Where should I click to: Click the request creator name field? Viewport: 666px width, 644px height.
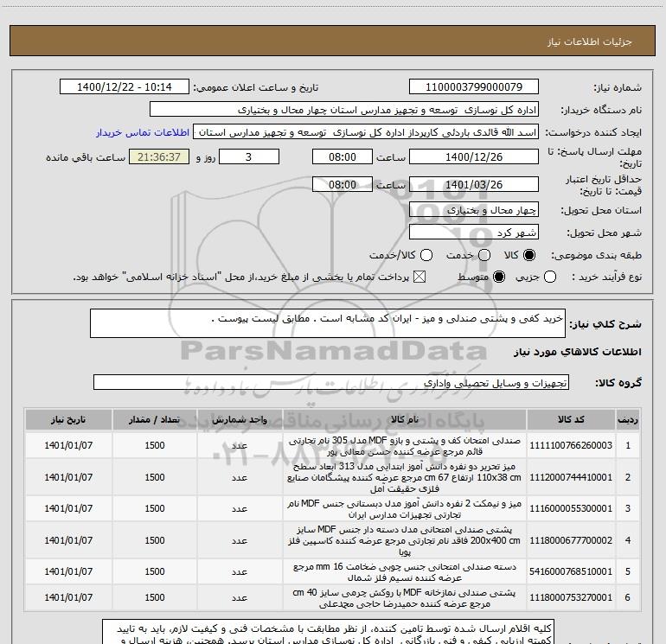click(x=366, y=132)
